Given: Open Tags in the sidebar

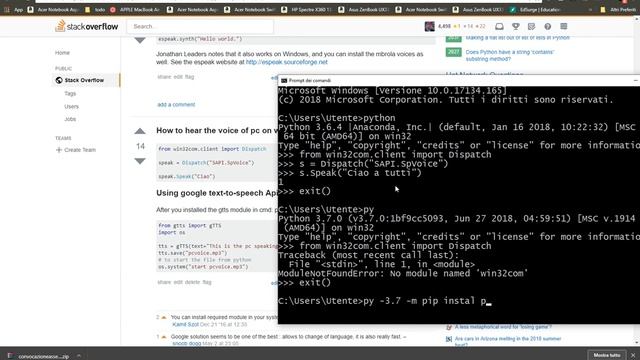Looking at the screenshot, I should 70,93.
